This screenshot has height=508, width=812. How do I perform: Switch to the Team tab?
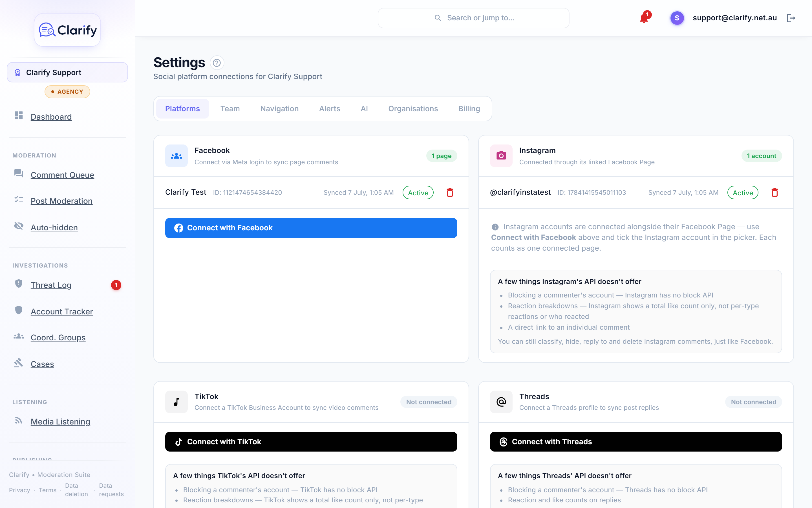pyautogui.click(x=230, y=109)
